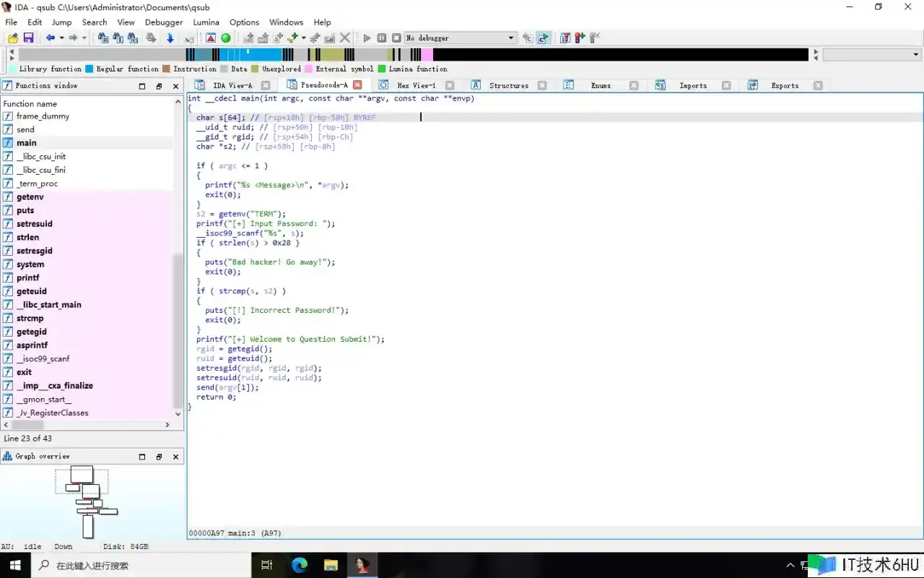Image resolution: width=924 pixels, height=578 pixels.
Task: Open the Edge browser from the taskbar
Action: point(299,565)
